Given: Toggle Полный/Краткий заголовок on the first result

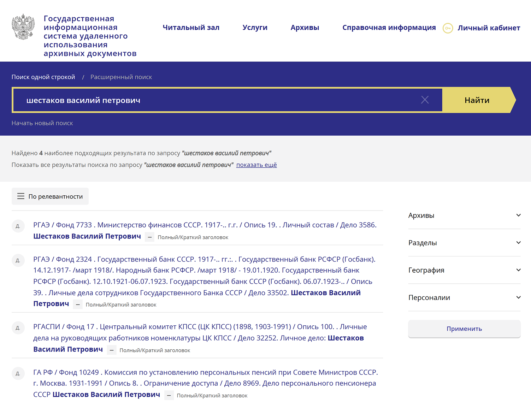Looking at the screenshot, I should click(149, 237).
